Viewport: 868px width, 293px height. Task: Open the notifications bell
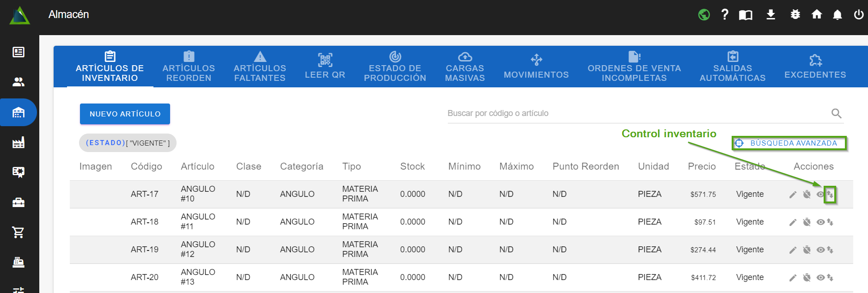(837, 15)
